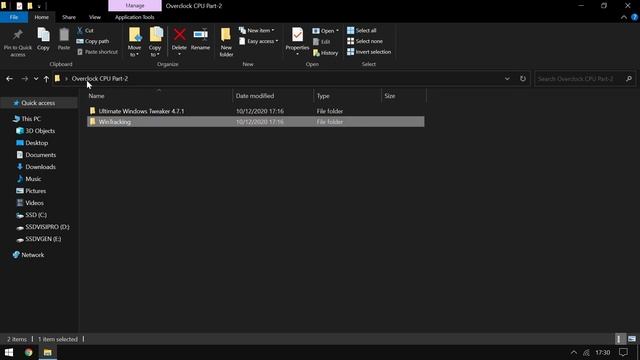Switch to the Home ribbon tab
The width and height of the screenshot is (640, 360).
tap(42, 17)
